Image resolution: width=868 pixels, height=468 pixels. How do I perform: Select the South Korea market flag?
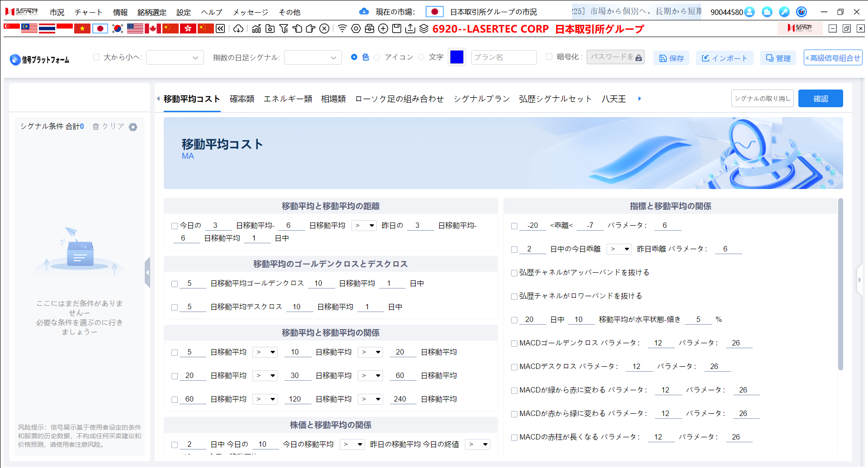pos(118,28)
